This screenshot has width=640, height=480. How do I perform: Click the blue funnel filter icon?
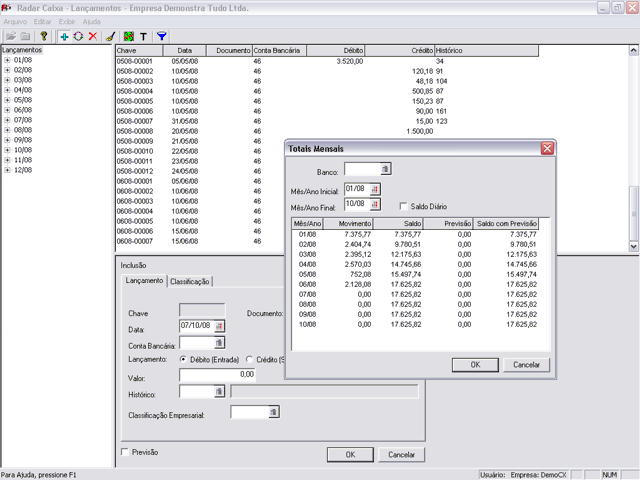162,35
